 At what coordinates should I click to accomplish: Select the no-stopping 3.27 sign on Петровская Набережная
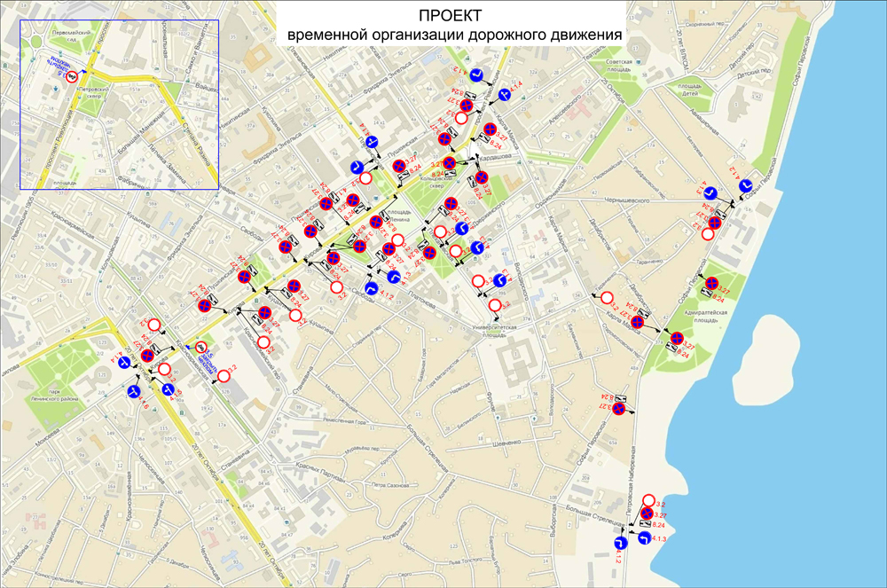[x=648, y=514]
